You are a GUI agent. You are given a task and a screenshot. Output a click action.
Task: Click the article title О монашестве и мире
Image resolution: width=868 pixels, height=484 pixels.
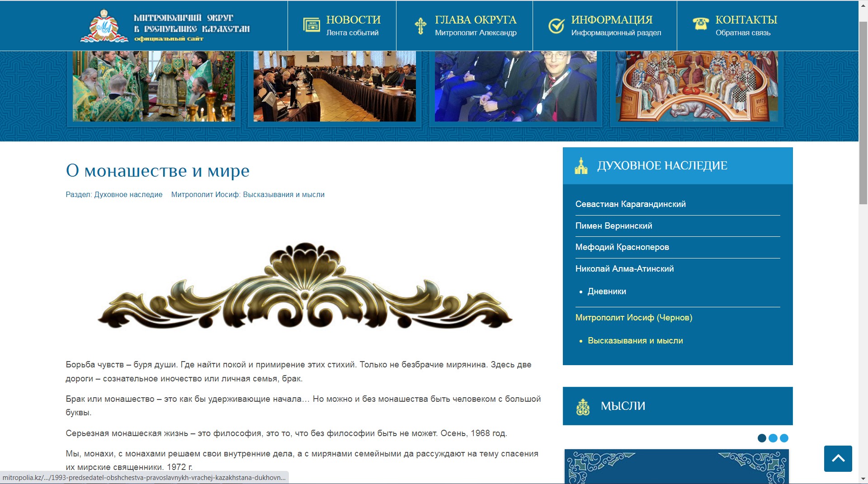[x=157, y=171]
